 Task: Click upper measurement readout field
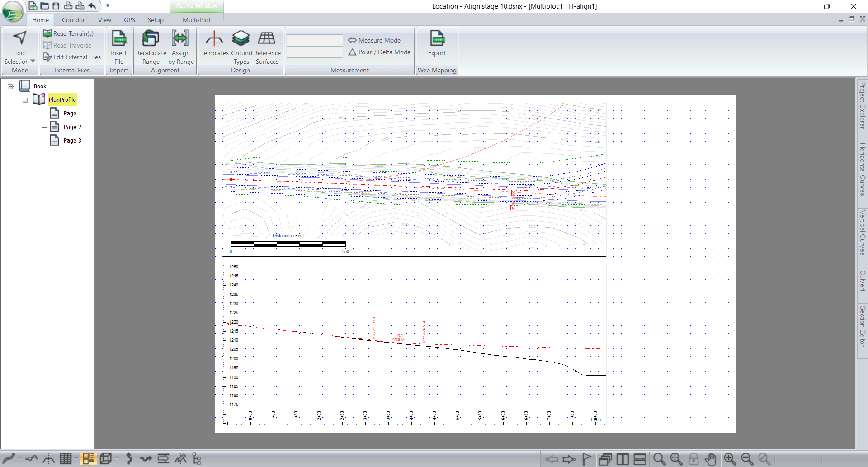[x=315, y=40]
